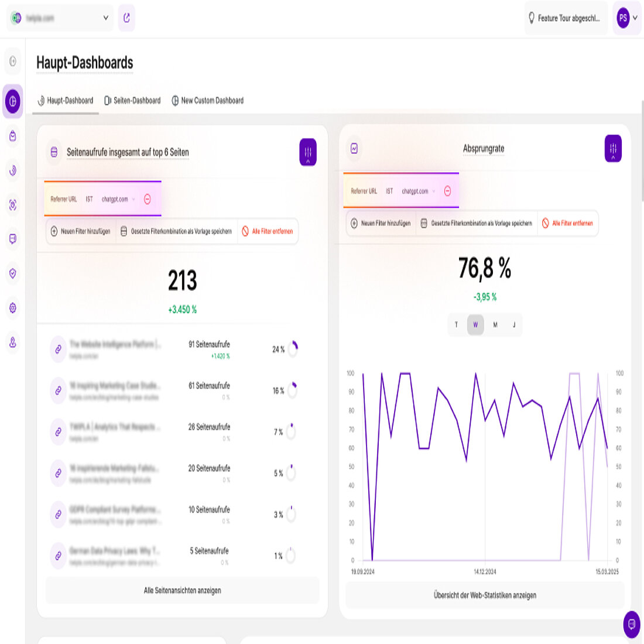Click the Neuen Filter hinzufügen button
644x644 pixels.
point(81,231)
